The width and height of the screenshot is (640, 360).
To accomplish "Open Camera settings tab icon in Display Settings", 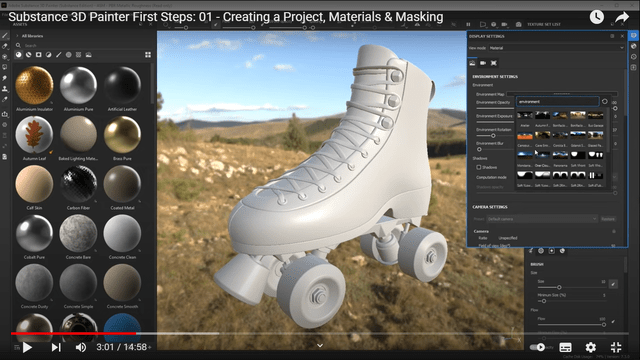I will (483, 63).
